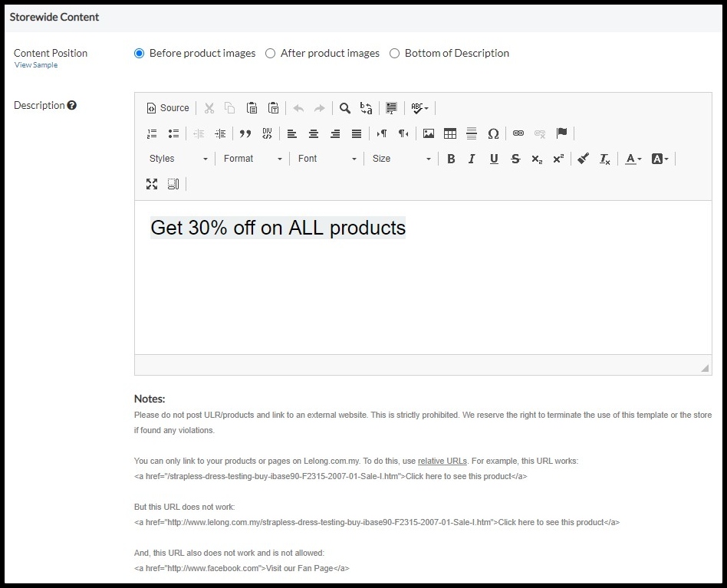Click the Select All icon
727x588 pixels.
pos(391,108)
